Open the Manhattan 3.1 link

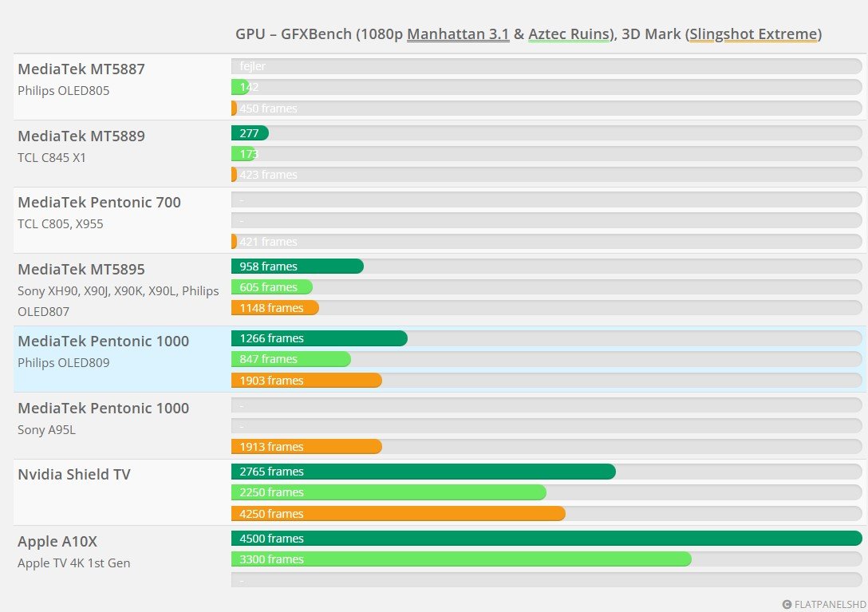click(458, 34)
